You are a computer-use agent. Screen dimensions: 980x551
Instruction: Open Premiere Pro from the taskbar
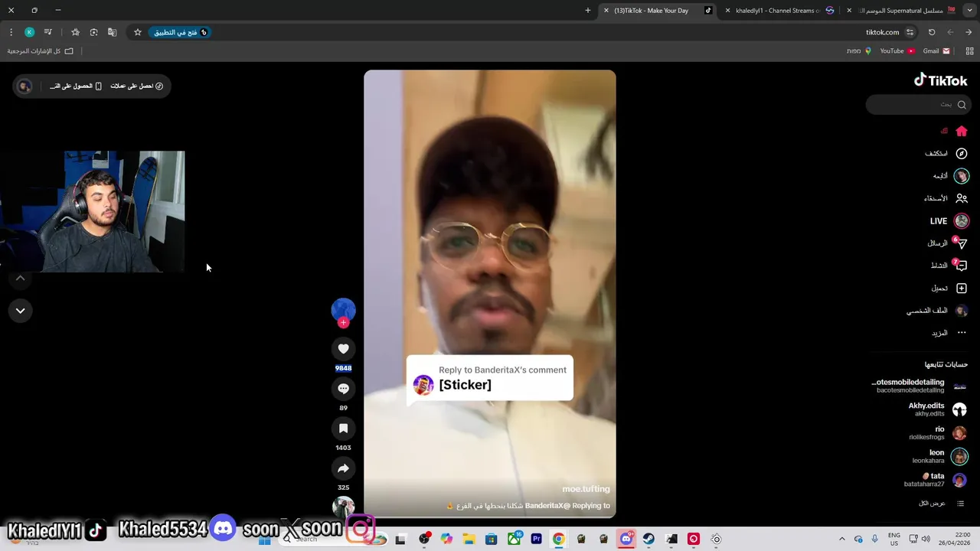click(536, 540)
